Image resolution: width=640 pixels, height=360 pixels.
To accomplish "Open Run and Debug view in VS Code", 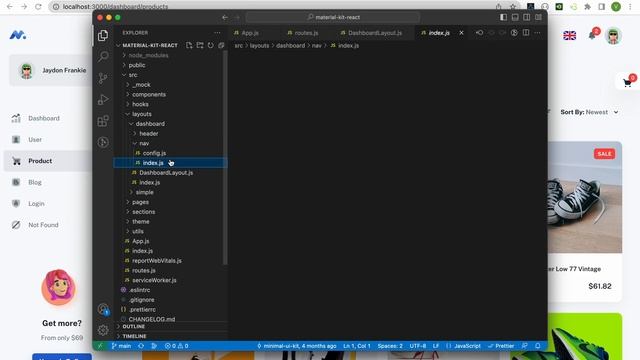I will point(103,99).
